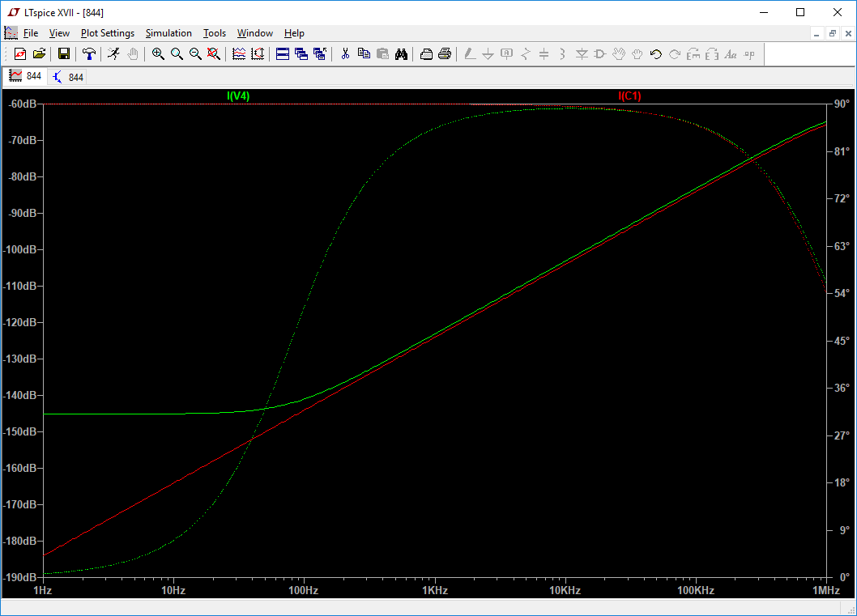The height and width of the screenshot is (616, 857).
Task: Open the Plot Settings menu
Action: pos(107,33)
